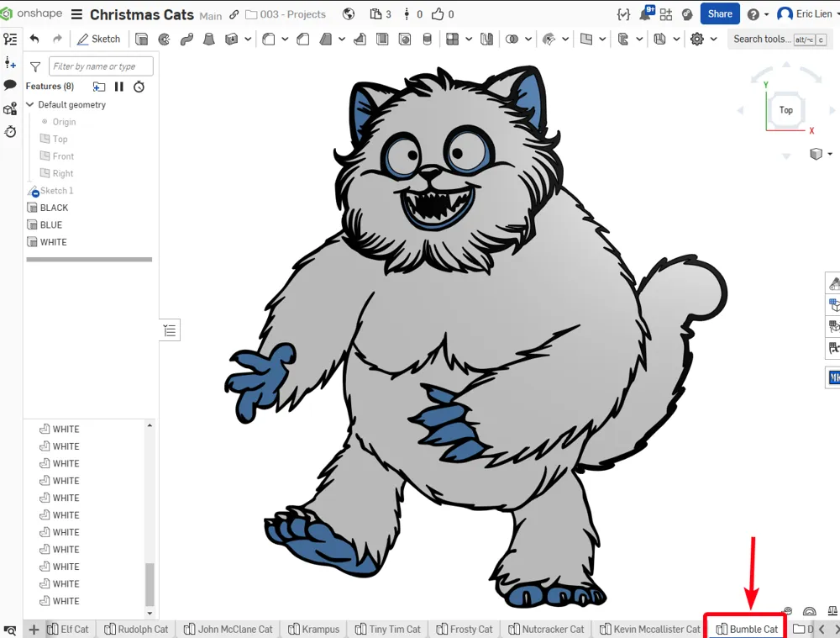This screenshot has width=840, height=638.
Task: Select the Fillet tool
Action: pyautogui.click(x=269, y=40)
